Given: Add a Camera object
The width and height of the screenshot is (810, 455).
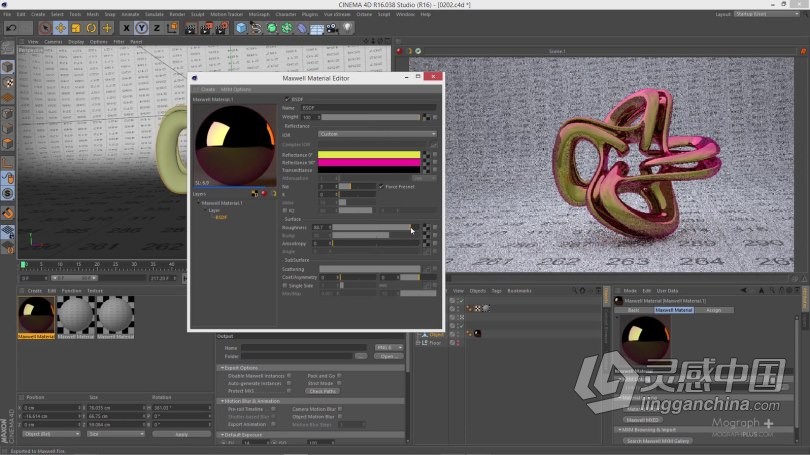Looking at the screenshot, I should tap(332, 28).
